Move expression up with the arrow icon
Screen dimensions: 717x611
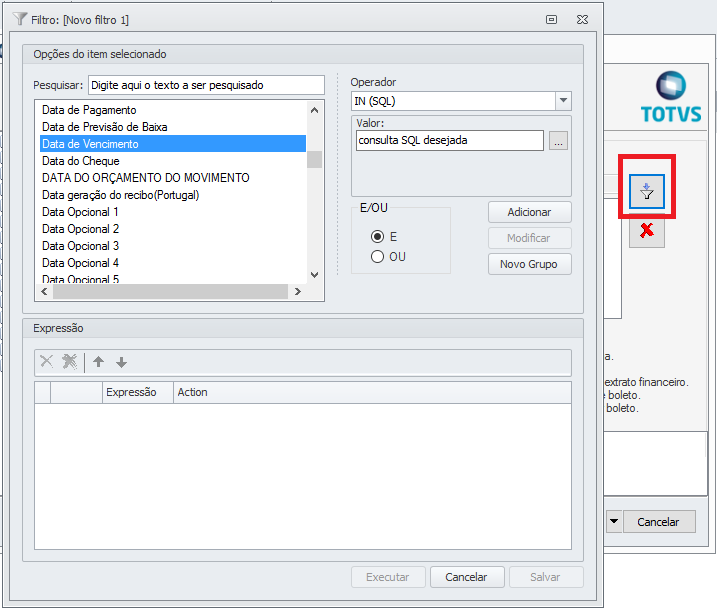99,362
